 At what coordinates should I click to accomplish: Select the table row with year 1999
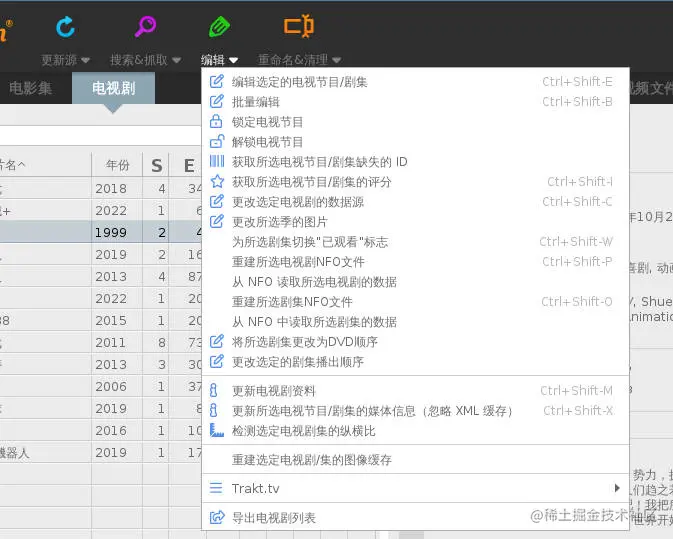(x=101, y=232)
